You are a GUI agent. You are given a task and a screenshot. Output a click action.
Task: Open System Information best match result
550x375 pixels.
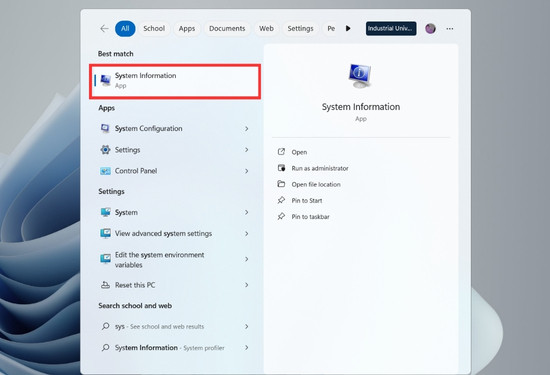pos(175,81)
